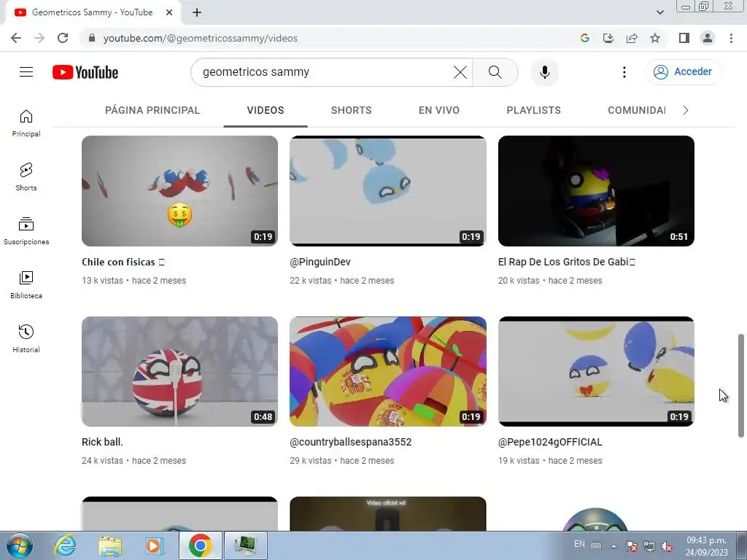Image resolution: width=747 pixels, height=560 pixels.
Task: Switch to the SHORTS channel tab
Action: pos(351,111)
